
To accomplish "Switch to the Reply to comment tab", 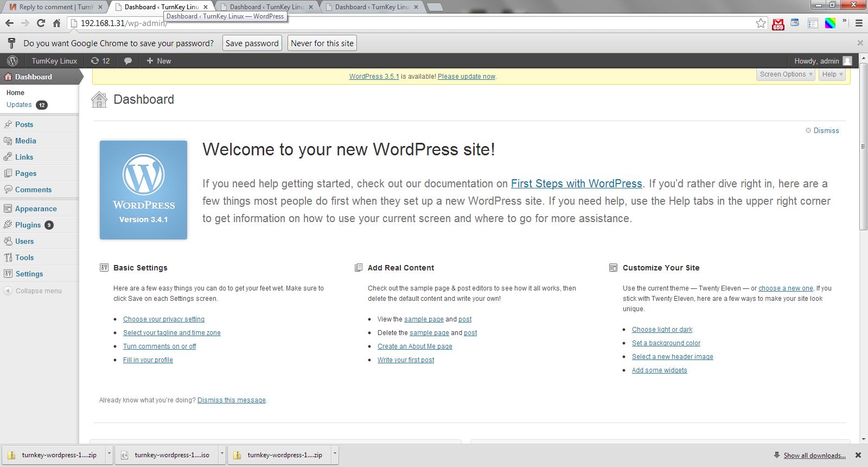I will click(x=54, y=7).
